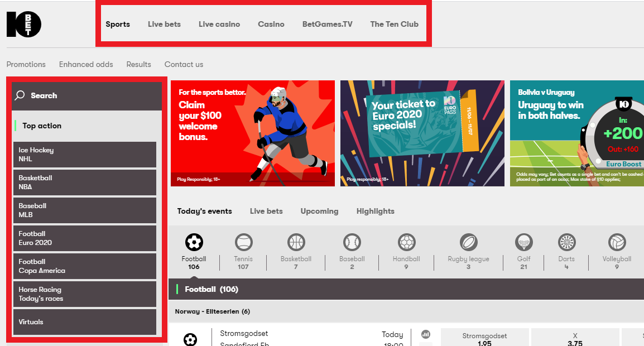The width and height of the screenshot is (644, 346).
Task: Open The Ten Club section
Action: pyautogui.click(x=395, y=24)
